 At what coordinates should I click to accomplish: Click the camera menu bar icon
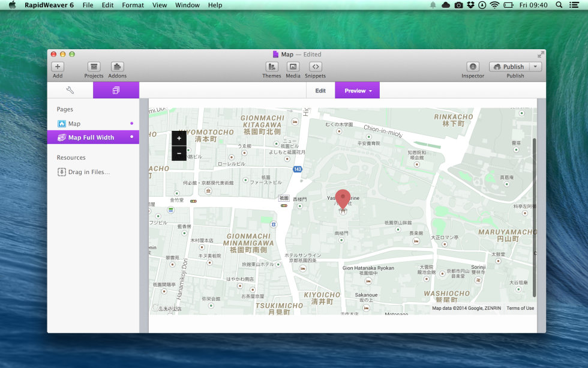458,5
